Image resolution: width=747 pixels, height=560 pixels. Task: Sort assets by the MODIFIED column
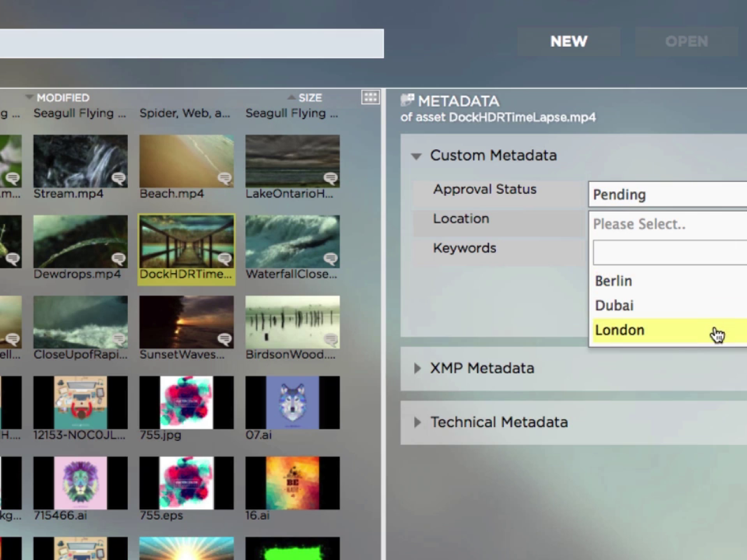[x=62, y=97]
